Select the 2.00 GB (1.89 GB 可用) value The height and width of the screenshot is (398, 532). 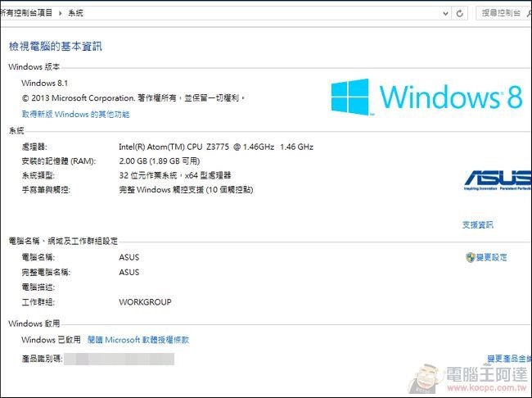pyautogui.click(x=160, y=161)
